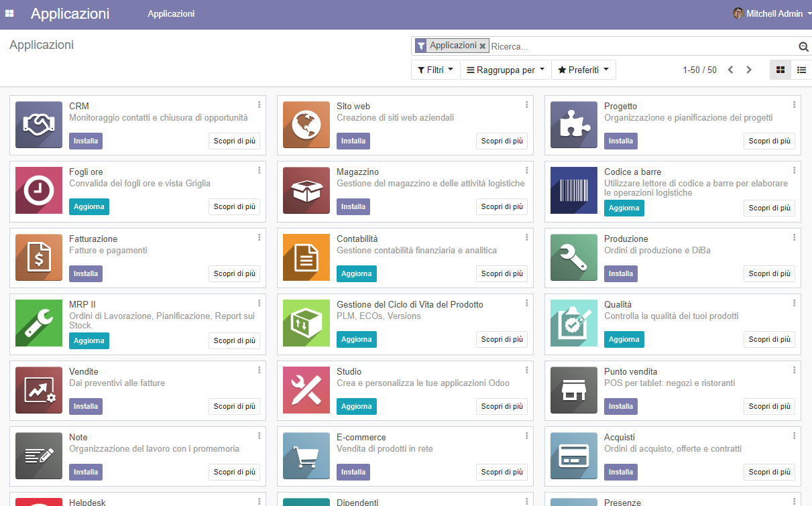Screen dimensions: 812x506
Task: Expand the Raggruppa per dropdown
Action: [506, 69]
